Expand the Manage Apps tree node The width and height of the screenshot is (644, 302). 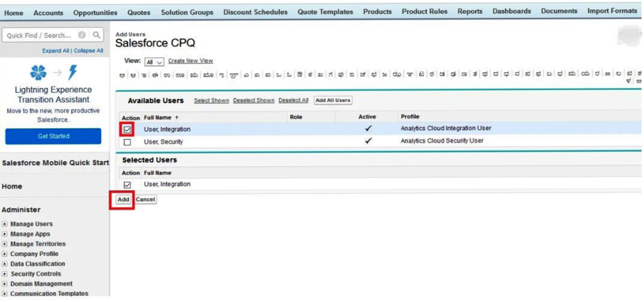click(5, 234)
